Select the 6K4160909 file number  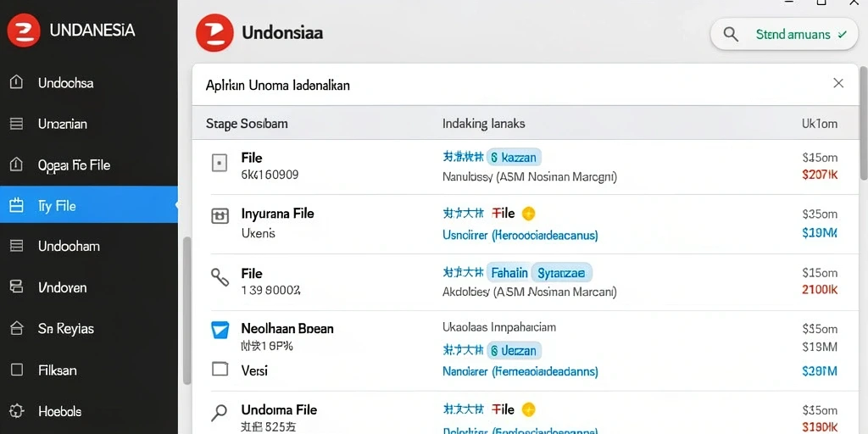270,175
